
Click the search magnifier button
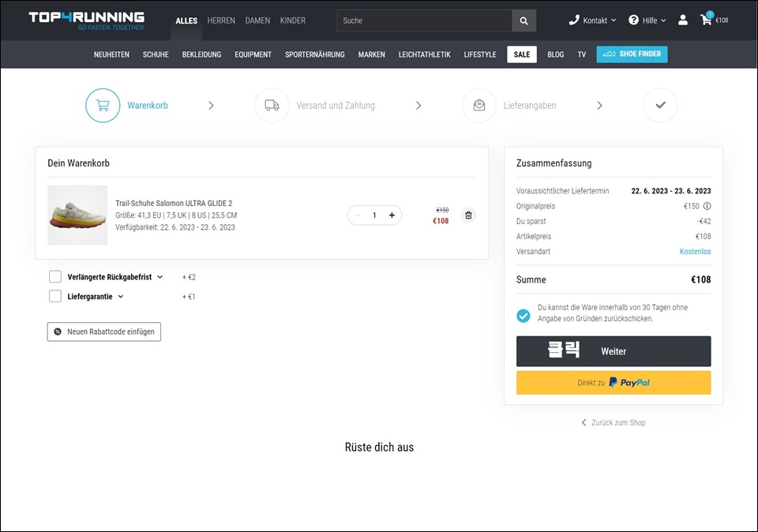[523, 21]
